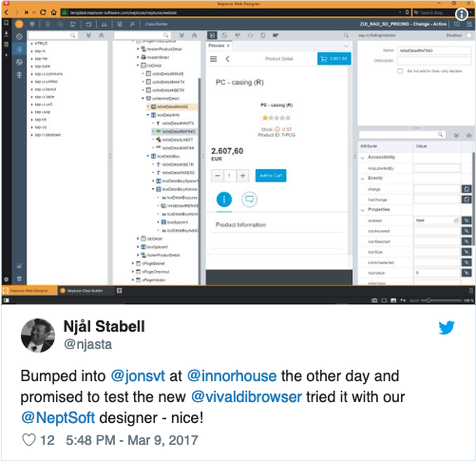Click the comments tab icon in preview
This screenshot has height=461, width=476.
[250, 200]
